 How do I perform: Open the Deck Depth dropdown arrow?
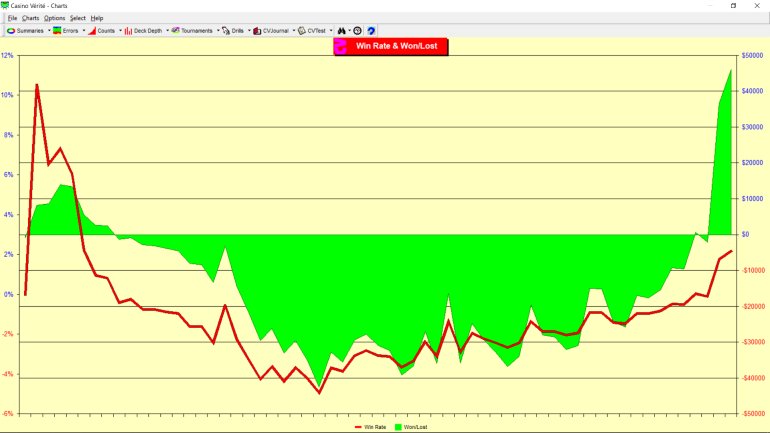(166, 31)
